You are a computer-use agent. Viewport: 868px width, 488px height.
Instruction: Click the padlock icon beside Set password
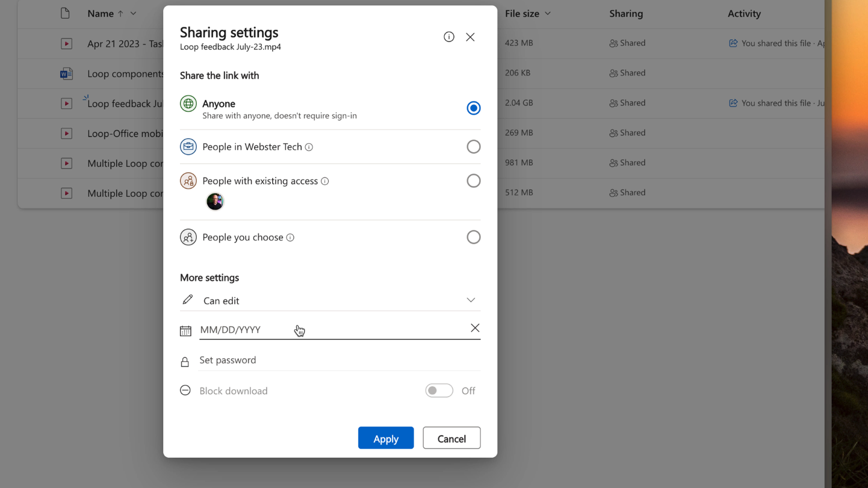point(185,361)
